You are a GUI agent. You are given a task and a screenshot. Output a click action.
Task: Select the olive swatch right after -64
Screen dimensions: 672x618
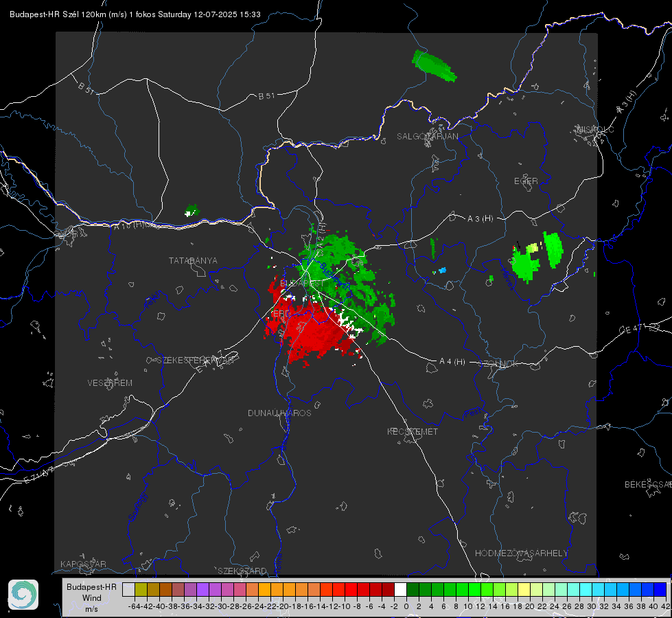tap(141, 589)
